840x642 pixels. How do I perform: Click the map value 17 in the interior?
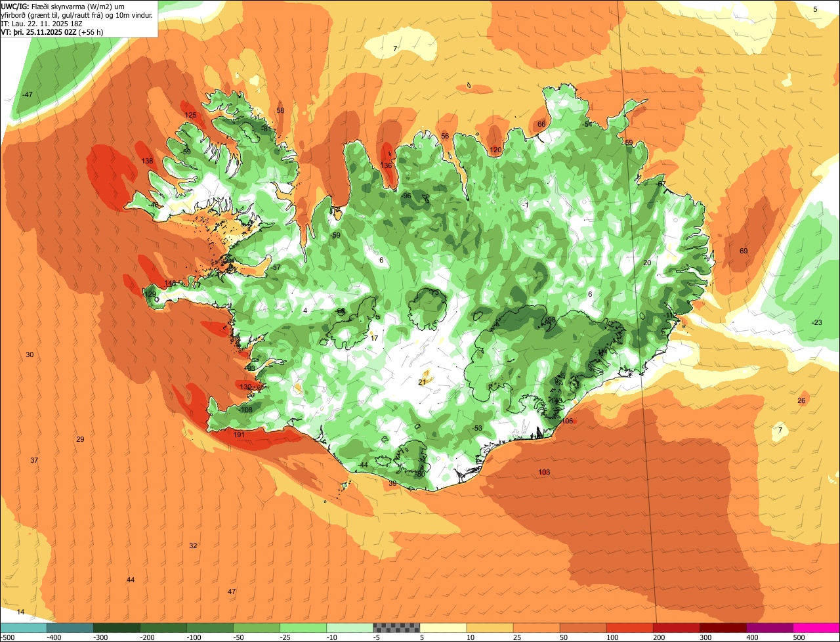click(374, 339)
